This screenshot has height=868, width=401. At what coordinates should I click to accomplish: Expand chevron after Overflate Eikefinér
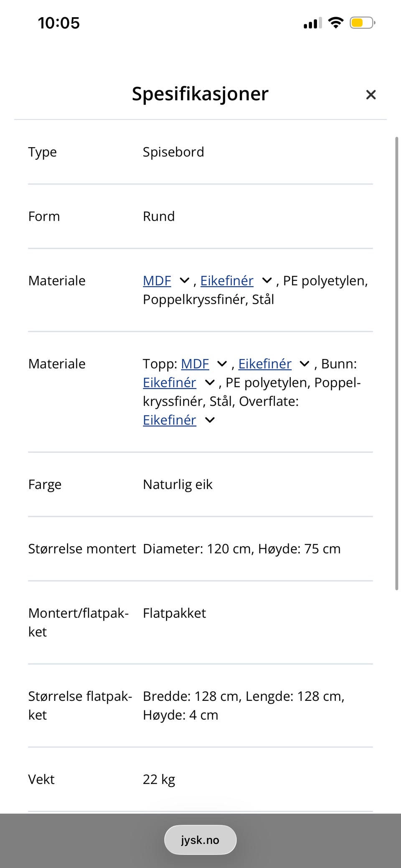coord(210,420)
